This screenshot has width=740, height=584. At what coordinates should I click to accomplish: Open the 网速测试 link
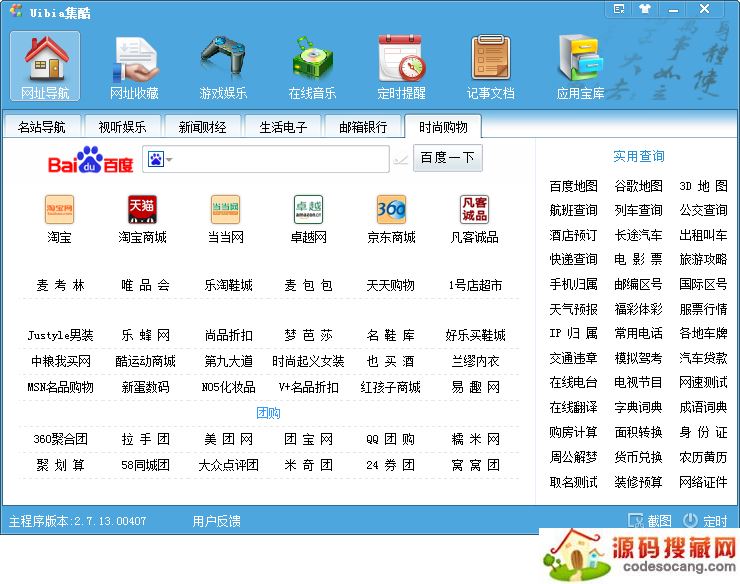click(x=703, y=382)
